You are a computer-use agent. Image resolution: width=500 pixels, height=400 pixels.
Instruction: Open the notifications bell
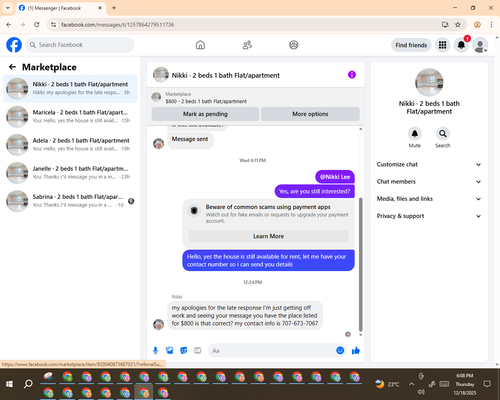pyautogui.click(x=461, y=45)
